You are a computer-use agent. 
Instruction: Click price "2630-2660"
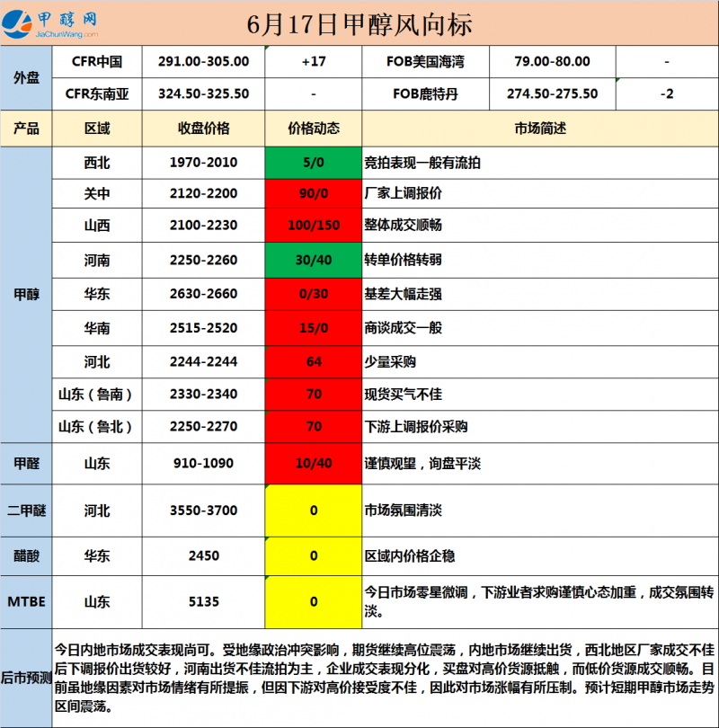(203, 294)
